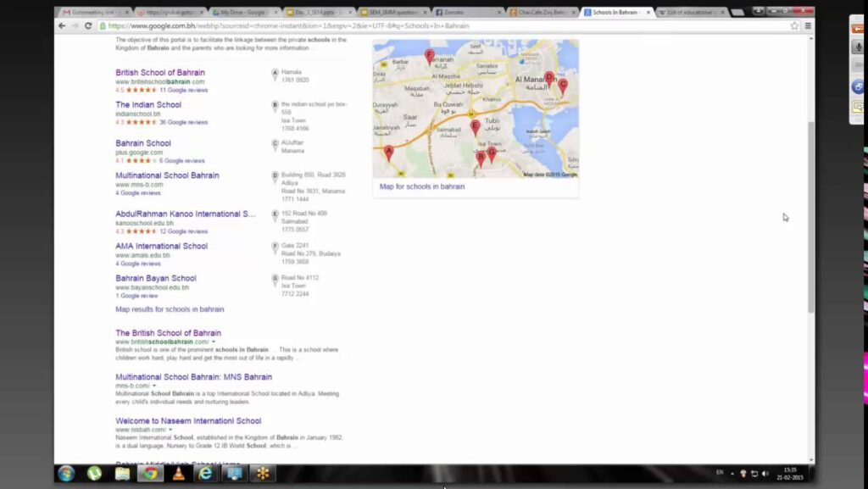Expand dropdown arrow beside britishschoolbahrain.com URL
Image resolution: width=868 pixels, height=489 pixels.
(214, 342)
